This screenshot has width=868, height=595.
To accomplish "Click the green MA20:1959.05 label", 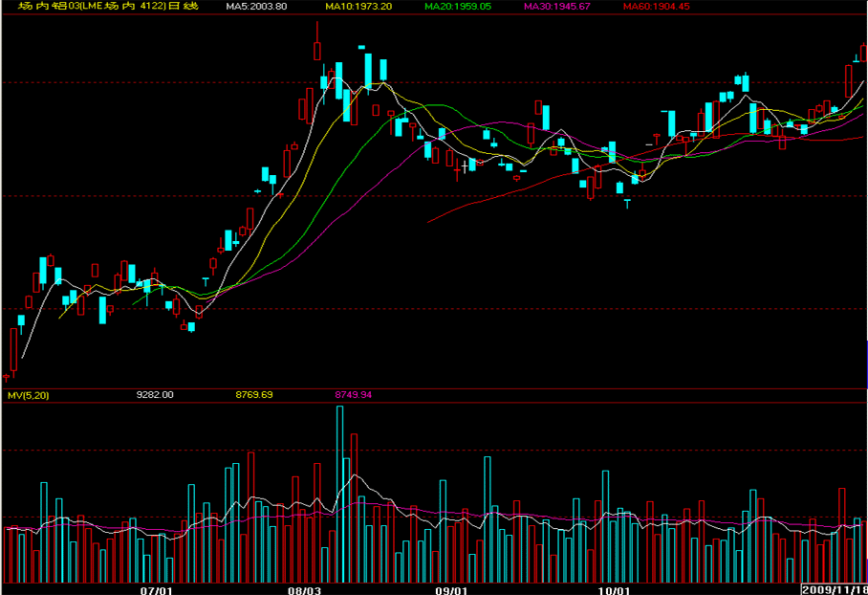I will [458, 7].
